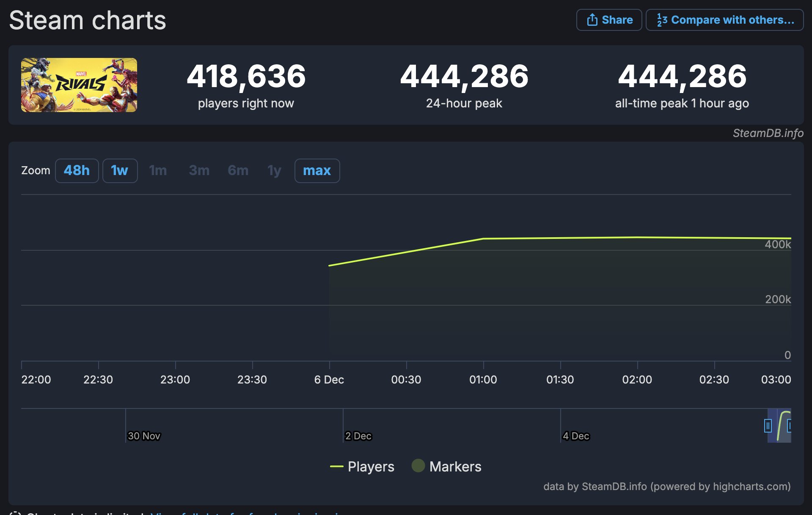Click the Share button
Viewport: 812px width, 515px height.
(609, 20)
